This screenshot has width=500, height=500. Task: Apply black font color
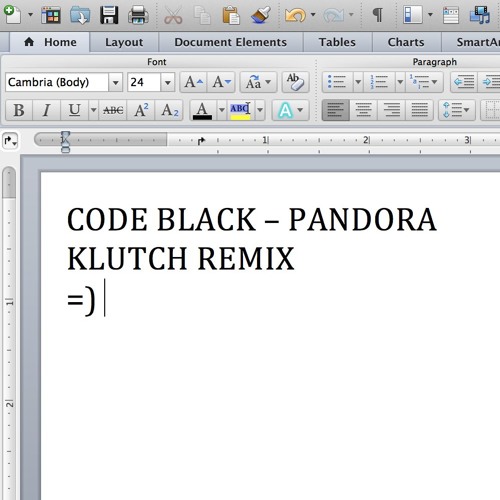click(202, 110)
